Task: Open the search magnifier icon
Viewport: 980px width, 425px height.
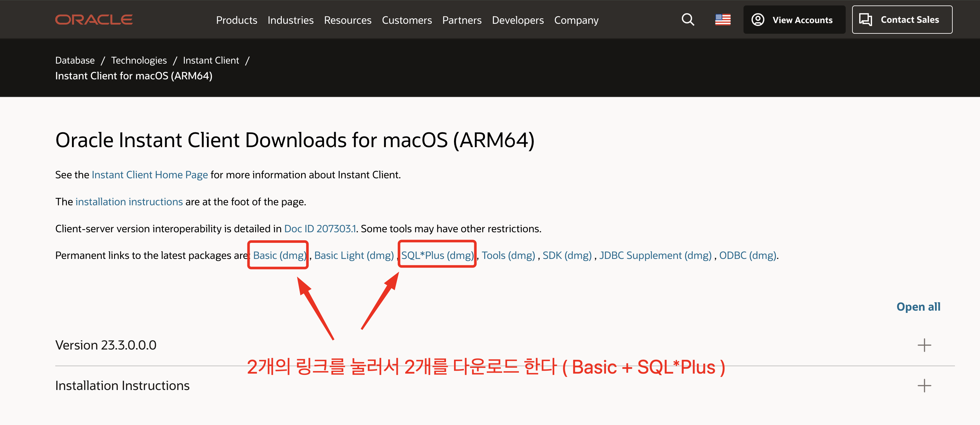Action: 687,20
